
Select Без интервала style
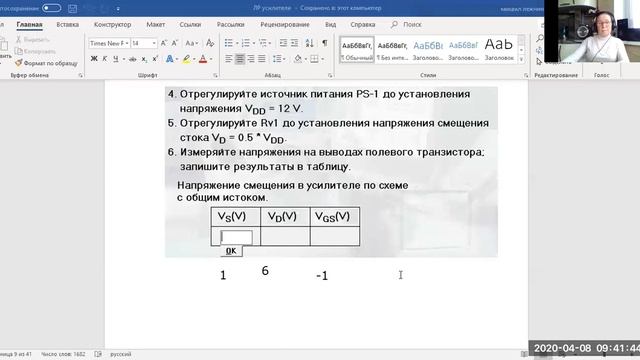tap(392, 50)
